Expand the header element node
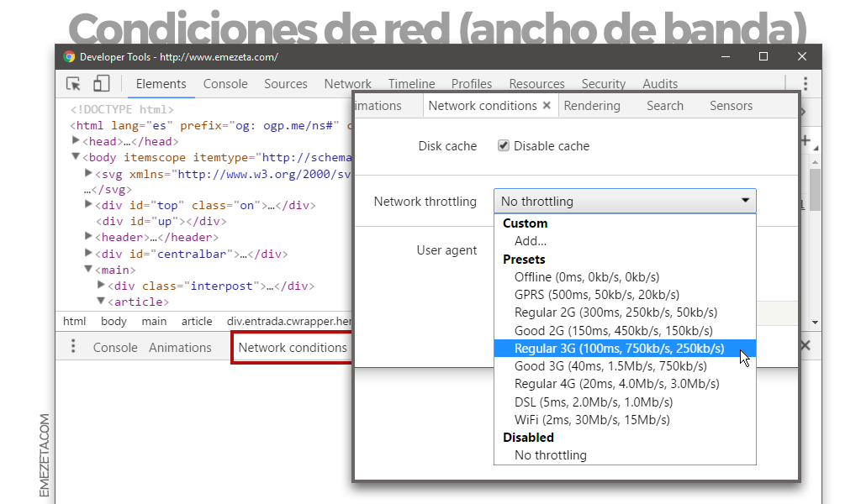The width and height of the screenshot is (861, 504). 87,236
